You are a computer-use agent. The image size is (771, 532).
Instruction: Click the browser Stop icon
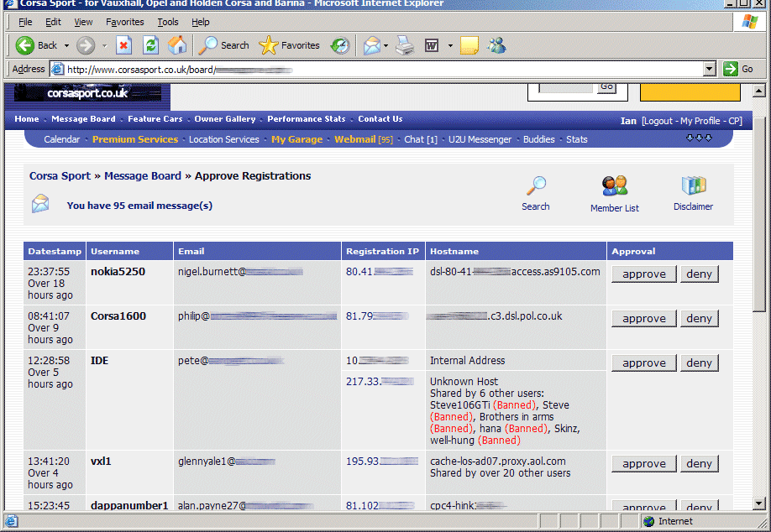coord(123,45)
